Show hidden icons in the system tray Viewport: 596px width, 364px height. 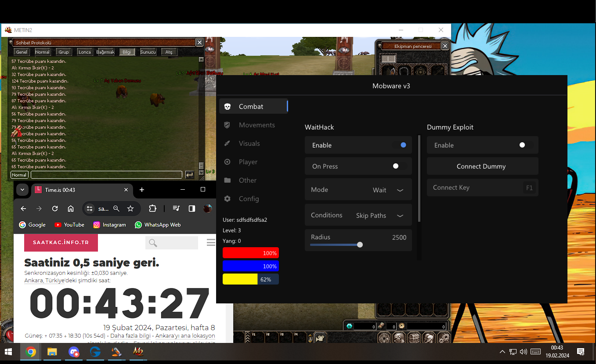[502, 352]
